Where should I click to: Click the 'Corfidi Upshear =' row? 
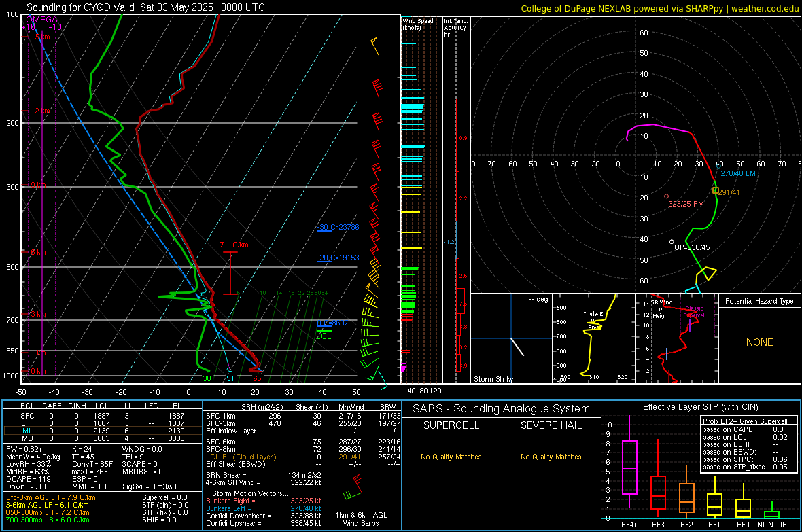coord(264,523)
